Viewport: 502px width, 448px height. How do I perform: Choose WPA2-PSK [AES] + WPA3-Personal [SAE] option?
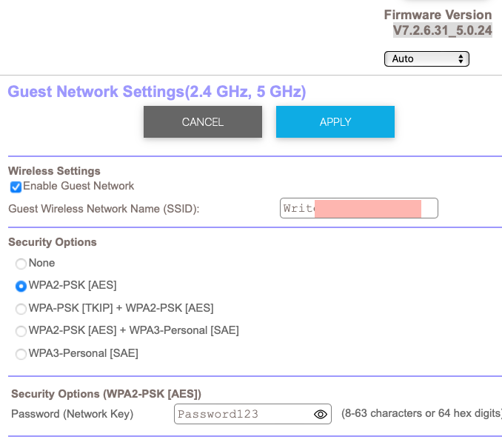[21, 331]
